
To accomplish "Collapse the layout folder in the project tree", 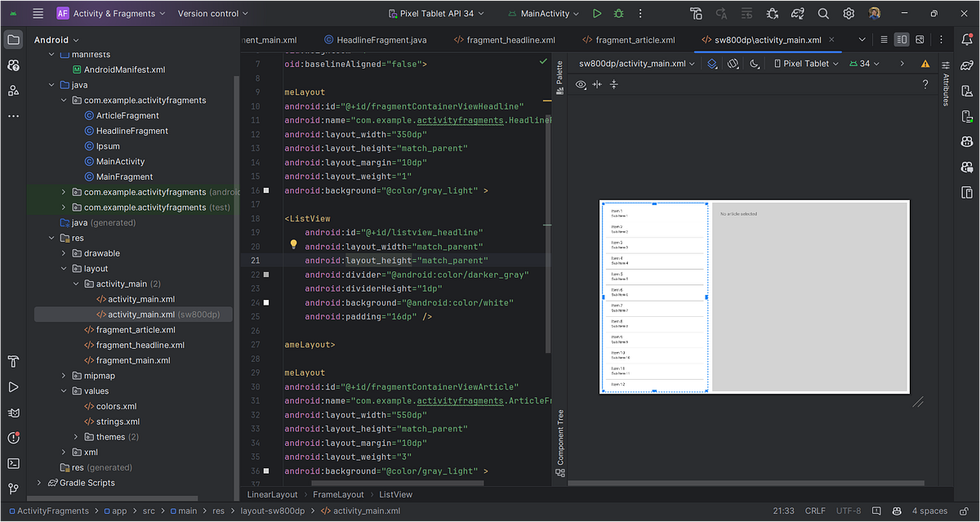I will [64, 268].
